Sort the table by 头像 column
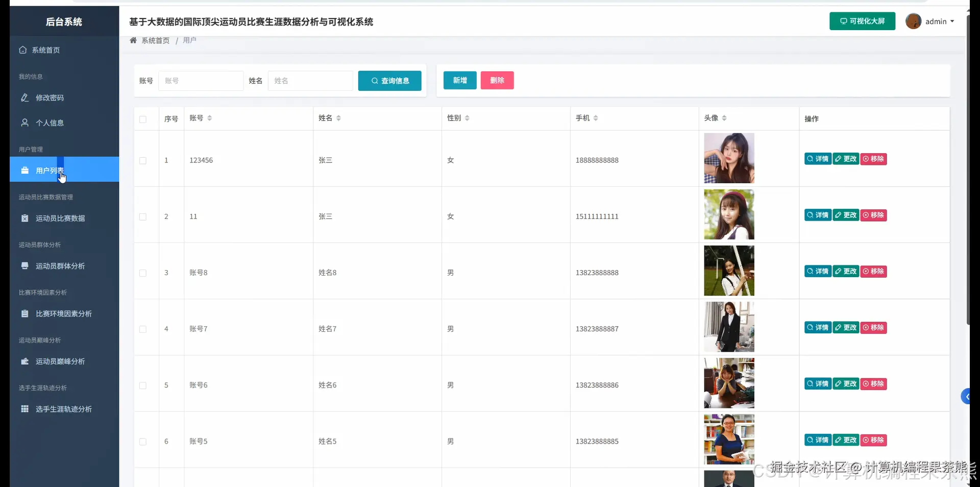 724,118
